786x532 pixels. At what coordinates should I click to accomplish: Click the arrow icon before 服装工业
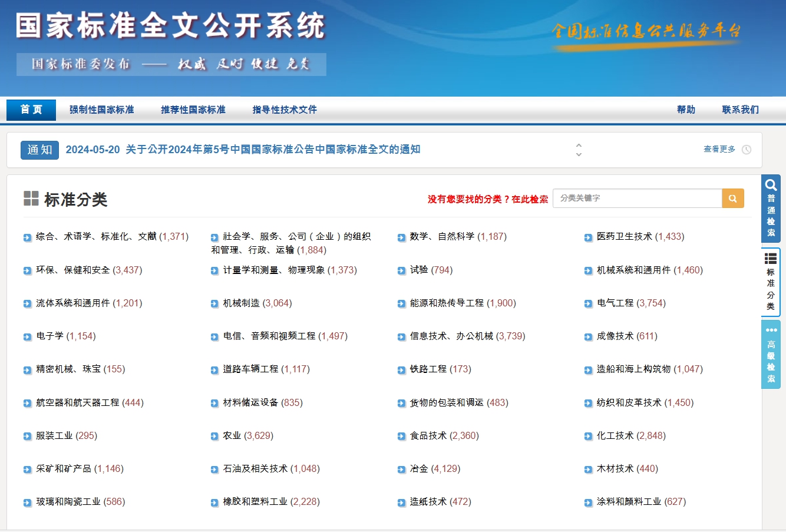point(28,437)
